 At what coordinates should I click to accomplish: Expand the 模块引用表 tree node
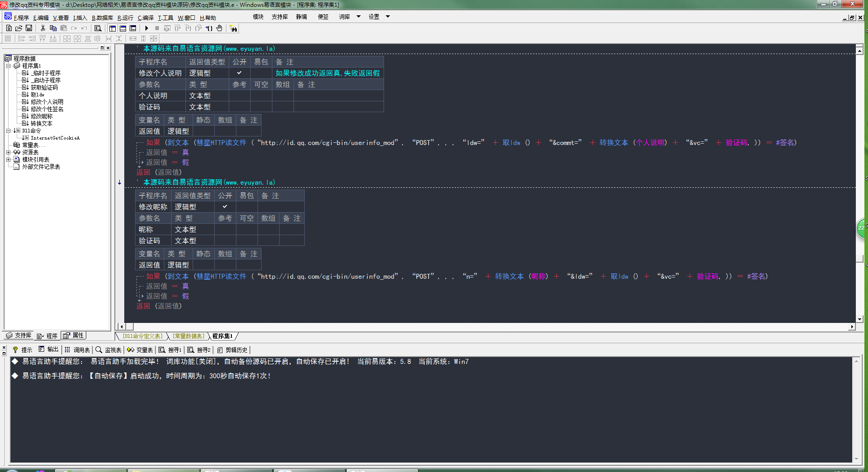8,159
